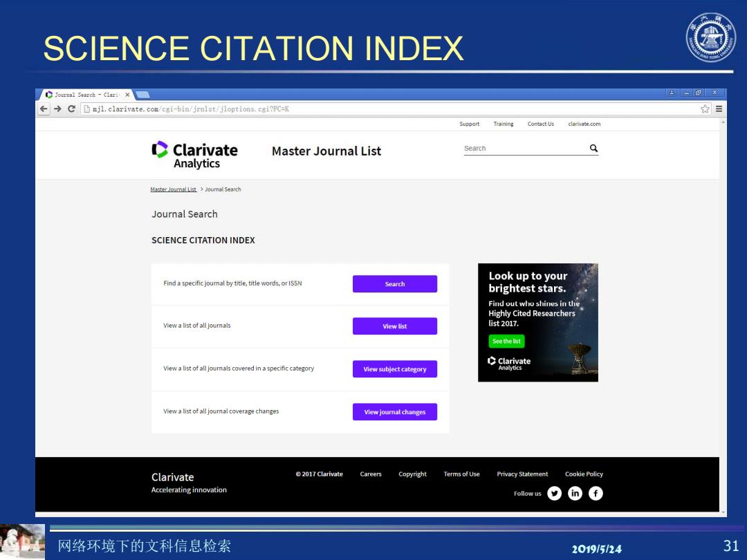Open the browser hamburger menu
Image resolution: width=747 pixels, height=560 pixels.
pyautogui.click(x=719, y=109)
